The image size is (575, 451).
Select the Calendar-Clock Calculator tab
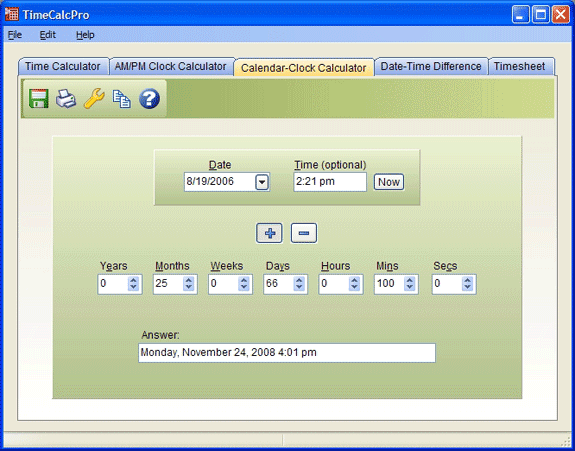pyautogui.click(x=304, y=68)
